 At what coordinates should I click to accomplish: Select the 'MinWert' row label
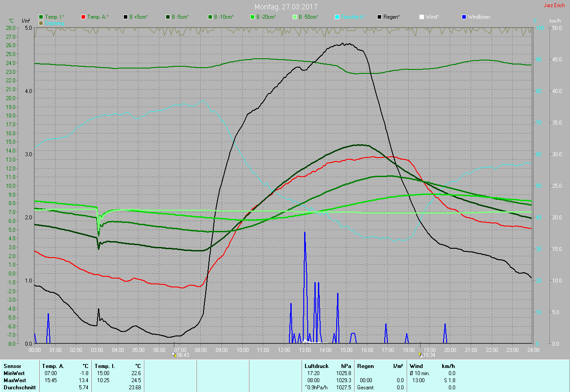coord(14,373)
